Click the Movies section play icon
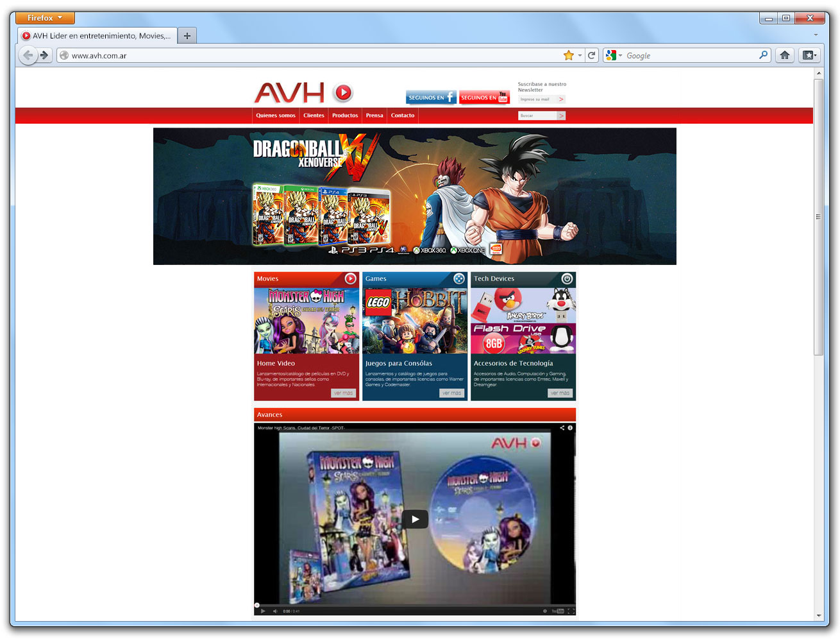 tap(350, 278)
